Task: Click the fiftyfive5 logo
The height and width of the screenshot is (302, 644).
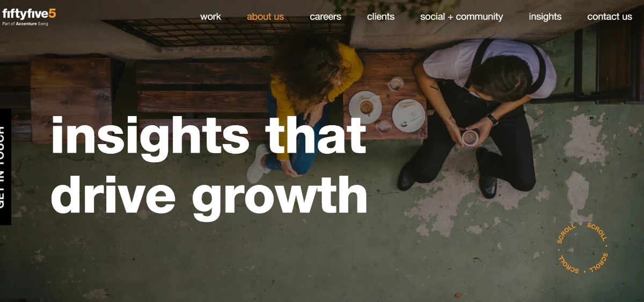Action: click(x=29, y=17)
